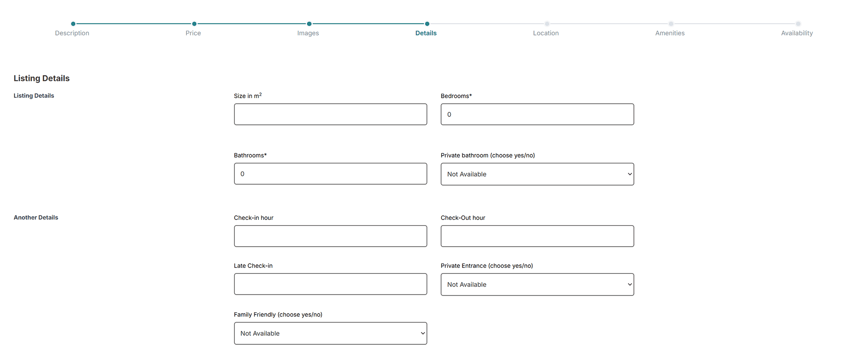Viewport: 868px width, 357px height.
Task: Activate the Late Check-in field
Action: [330, 284]
